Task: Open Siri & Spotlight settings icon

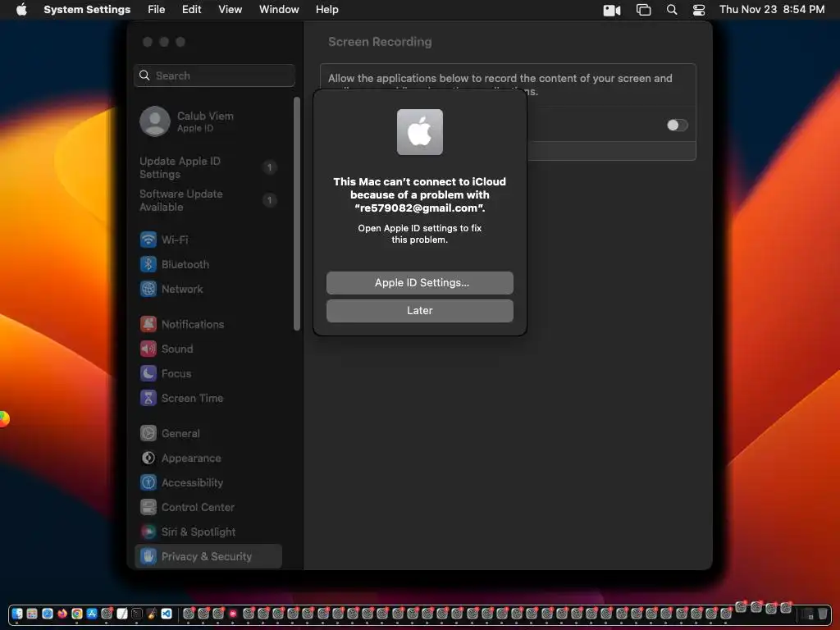Action: point(148,532)
